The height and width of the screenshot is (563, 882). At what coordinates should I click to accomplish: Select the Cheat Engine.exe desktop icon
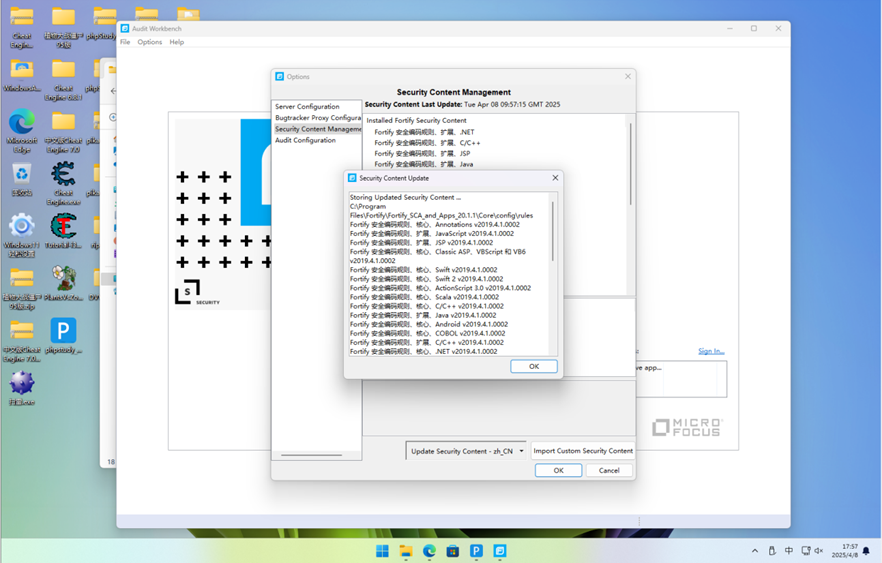coord(64,183)
